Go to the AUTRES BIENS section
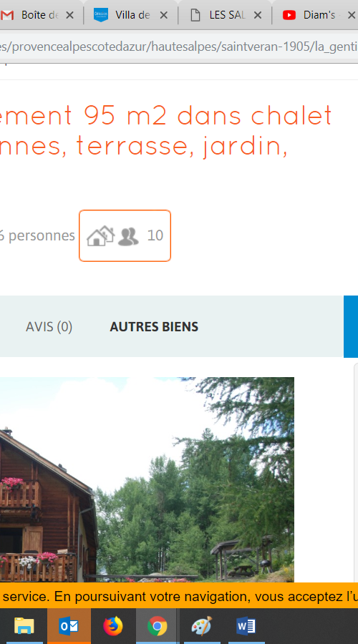Image resolution: width=358 pixels, height=644 pixels. point(154,326)
